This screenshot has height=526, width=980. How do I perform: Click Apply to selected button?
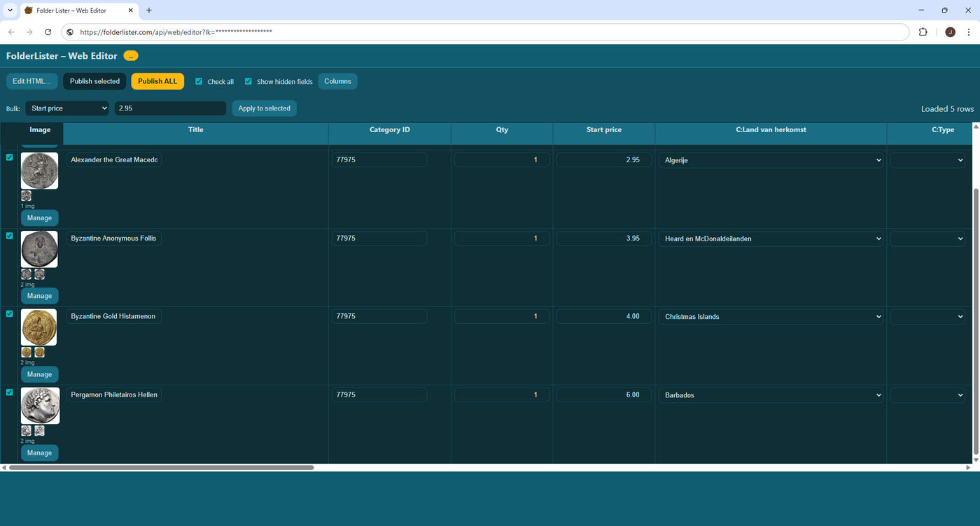(x=264, y=108)
